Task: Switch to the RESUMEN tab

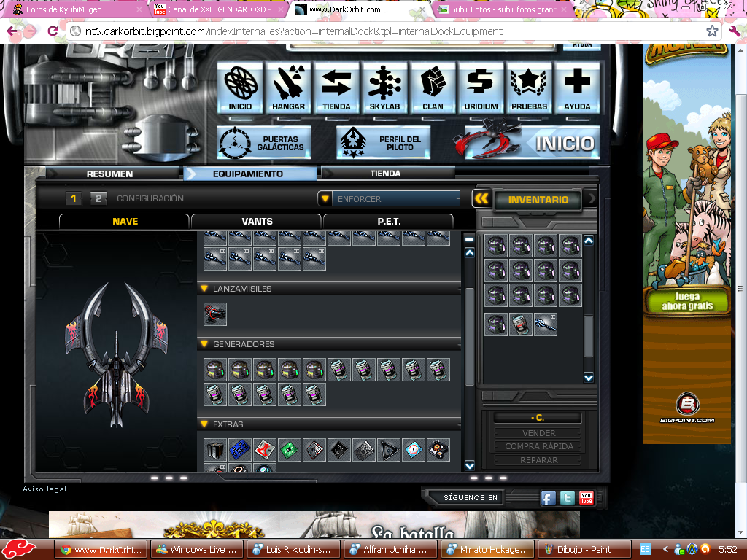Action: 109,174
